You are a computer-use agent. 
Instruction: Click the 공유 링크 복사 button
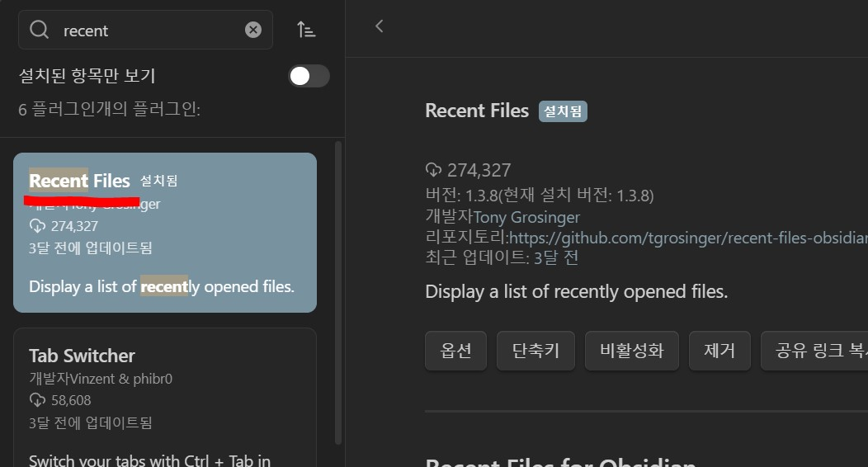coord(815,351)
